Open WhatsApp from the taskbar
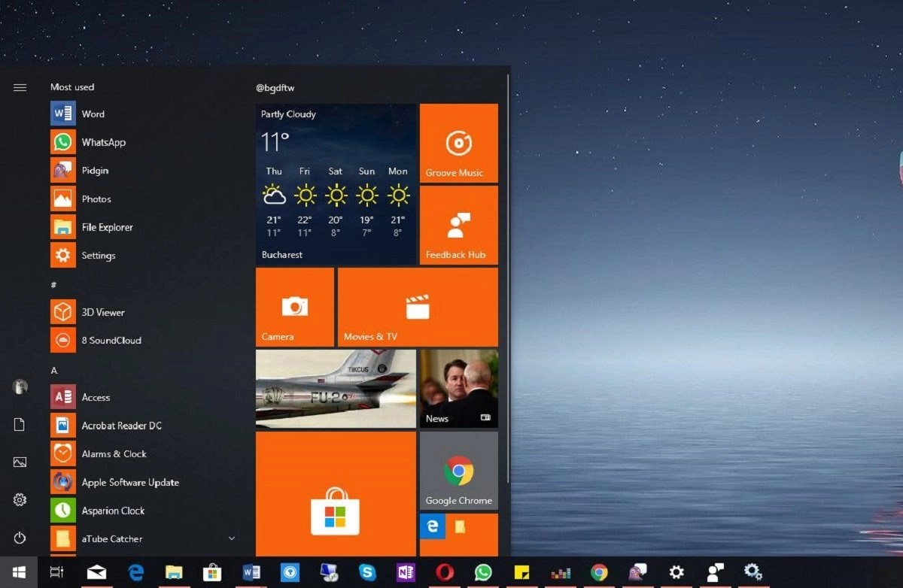 coord(483,572)
